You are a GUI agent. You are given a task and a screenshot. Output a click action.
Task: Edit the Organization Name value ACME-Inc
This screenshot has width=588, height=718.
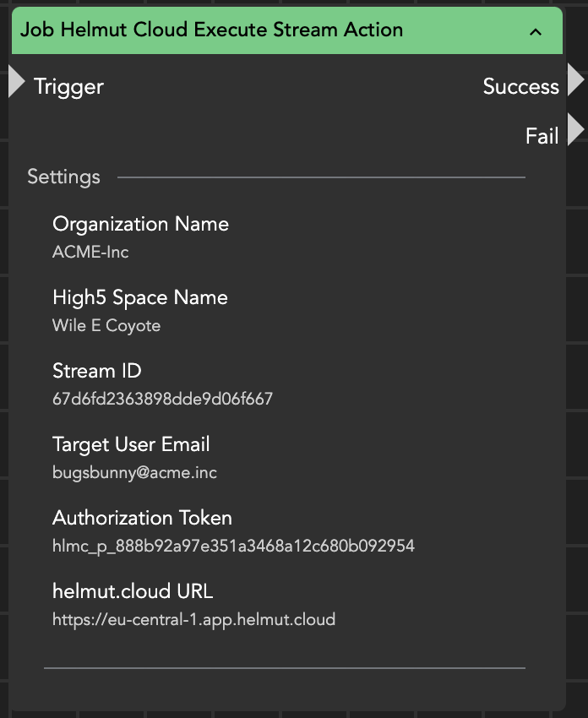pos(90,252)
